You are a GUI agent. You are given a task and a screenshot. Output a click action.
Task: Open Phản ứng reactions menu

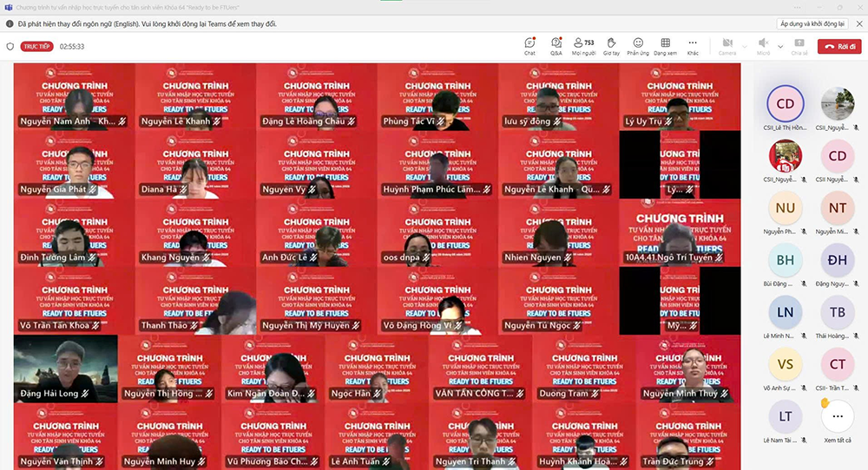[638, 45]
